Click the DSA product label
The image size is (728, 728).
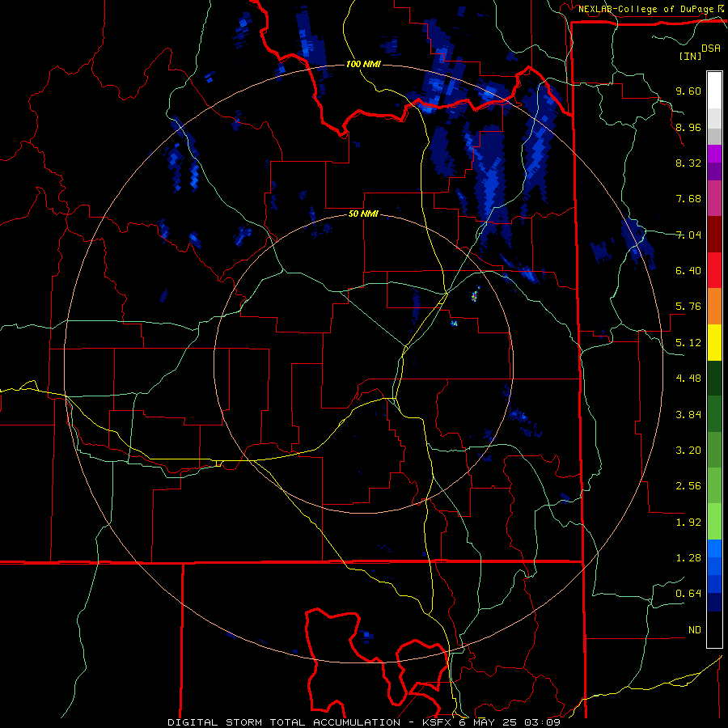[711, 49]
